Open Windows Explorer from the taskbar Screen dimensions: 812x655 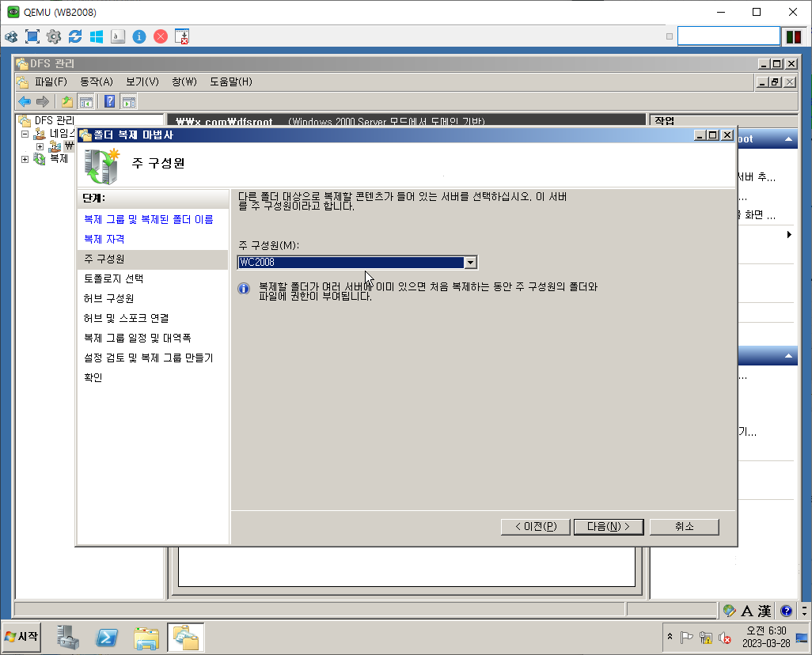[146, 637]
